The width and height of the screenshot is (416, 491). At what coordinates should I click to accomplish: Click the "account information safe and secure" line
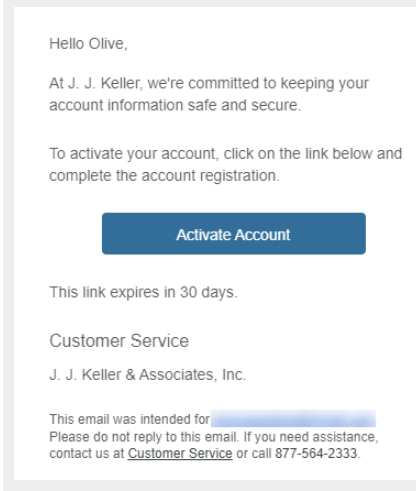(175, 105)
